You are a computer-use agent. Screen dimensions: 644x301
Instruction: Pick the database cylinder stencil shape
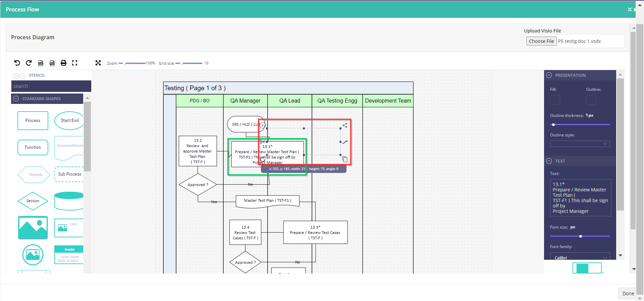(x=69, y=201)
